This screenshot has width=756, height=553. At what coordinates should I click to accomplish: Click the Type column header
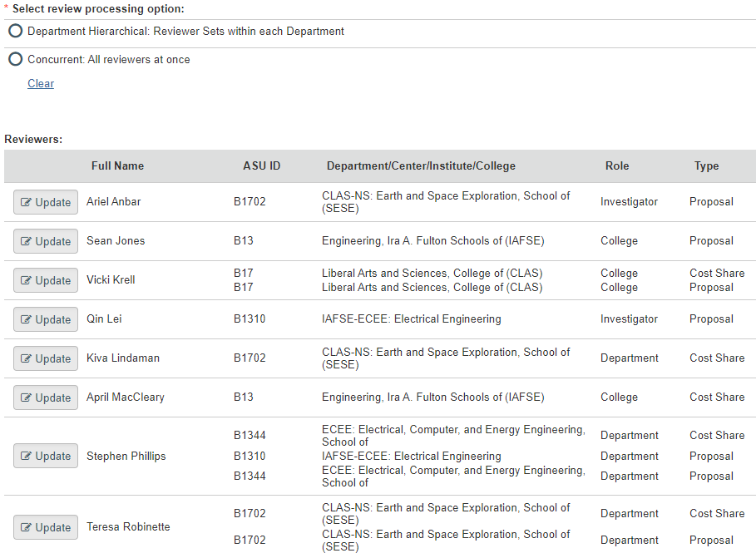point(706,165)
